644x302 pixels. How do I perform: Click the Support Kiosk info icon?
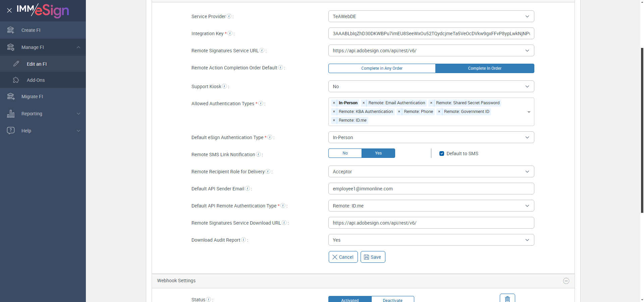pyautogui.click(x=225, y=86)
